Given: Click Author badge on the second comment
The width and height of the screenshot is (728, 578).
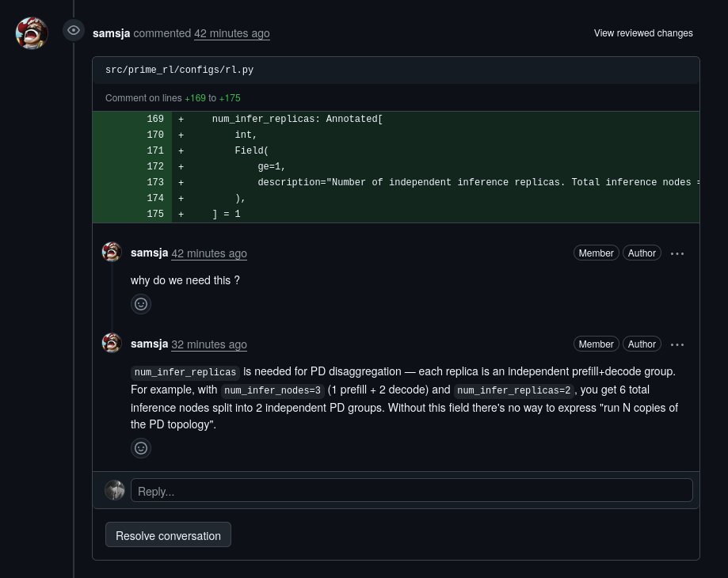Looking at the screenshot, I should point(642,344).
